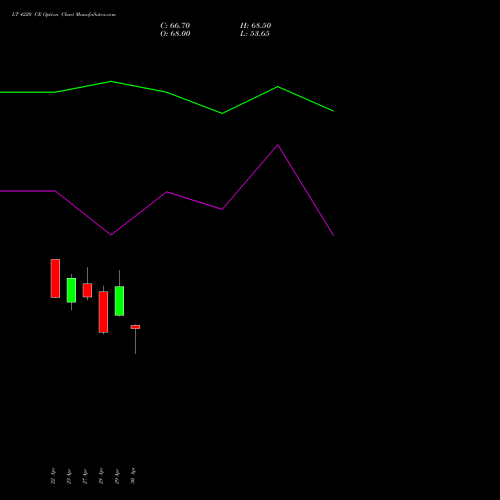The width and height of the screenshot is (500, 500).
Task: Click the '23 Apr' date axis label
Action: click(x=69, y=476)
